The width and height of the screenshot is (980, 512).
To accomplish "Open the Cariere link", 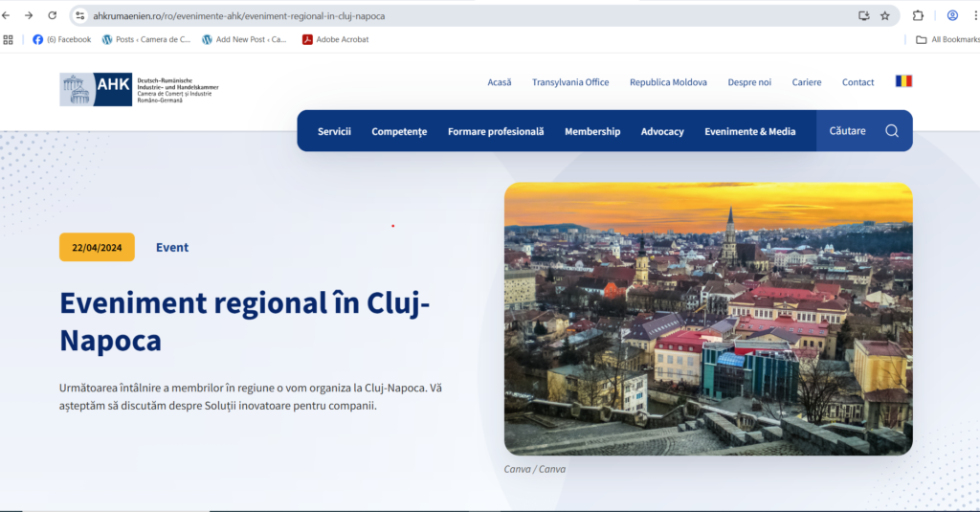I will (807, 82).
